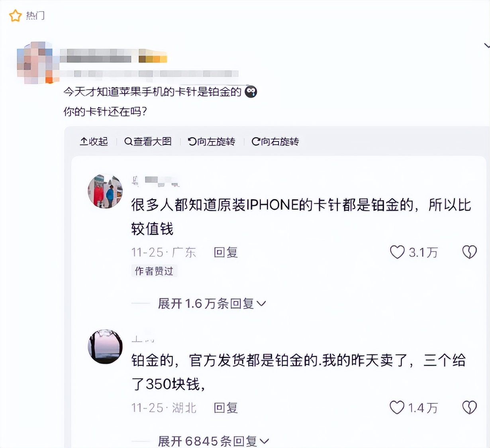Open 查看大图 to view the full image
This screenshot has width=490, height=448.
coord(148,141)
